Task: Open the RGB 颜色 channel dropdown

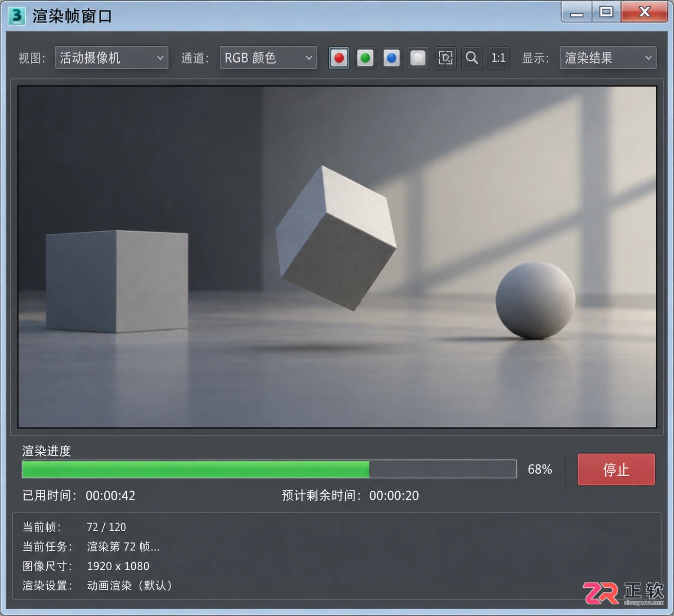Action: 268,58
